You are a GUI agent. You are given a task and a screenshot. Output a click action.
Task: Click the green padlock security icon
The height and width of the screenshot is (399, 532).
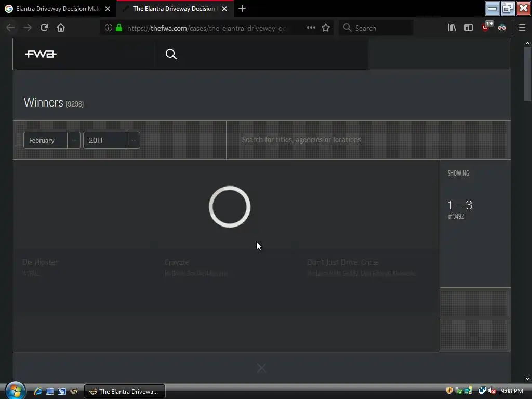pos(119,28)
